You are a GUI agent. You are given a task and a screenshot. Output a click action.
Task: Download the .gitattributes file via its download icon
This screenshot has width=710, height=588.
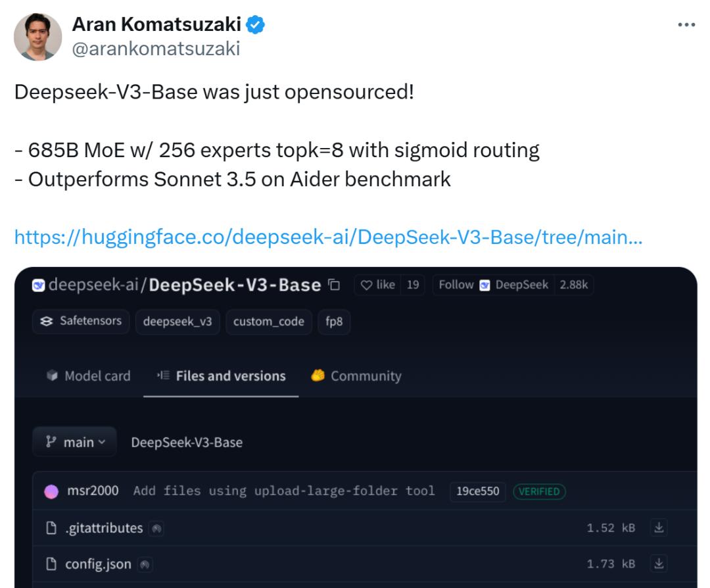tap(659, 527)
